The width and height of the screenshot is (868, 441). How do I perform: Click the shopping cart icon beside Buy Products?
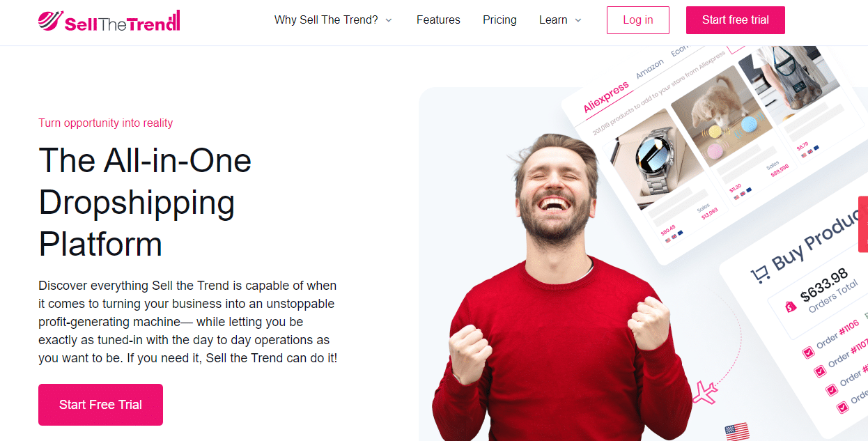(x=759, y=274)
